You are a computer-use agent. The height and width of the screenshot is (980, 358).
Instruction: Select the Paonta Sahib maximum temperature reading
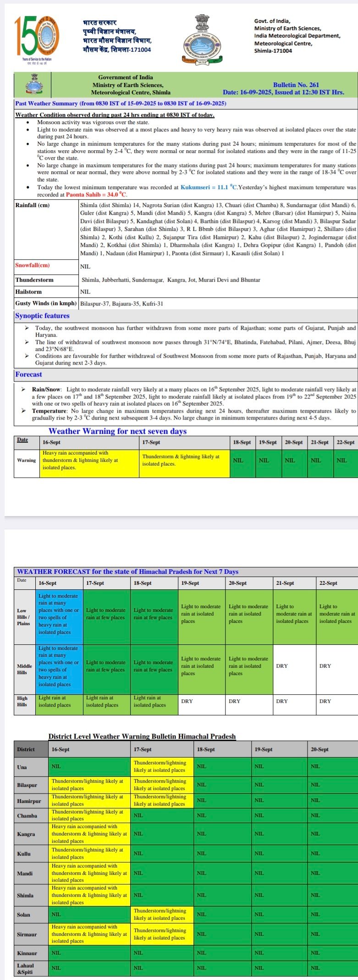point(95,195)
